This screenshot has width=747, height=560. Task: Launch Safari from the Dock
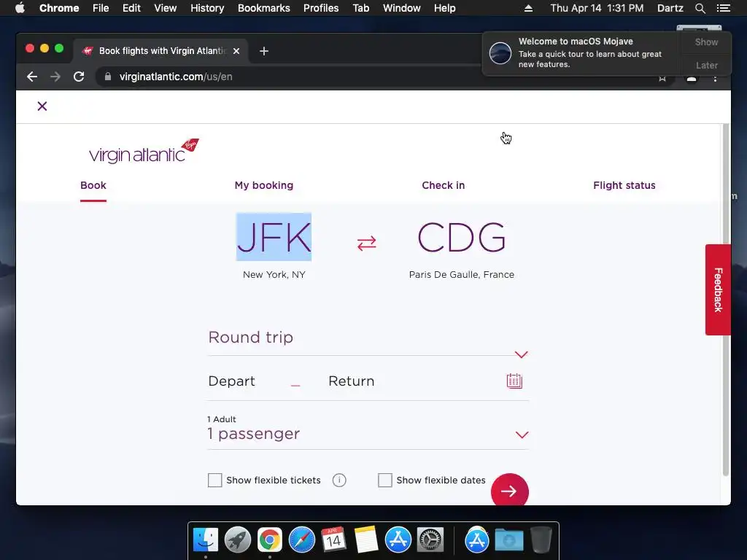coord(301,540)
